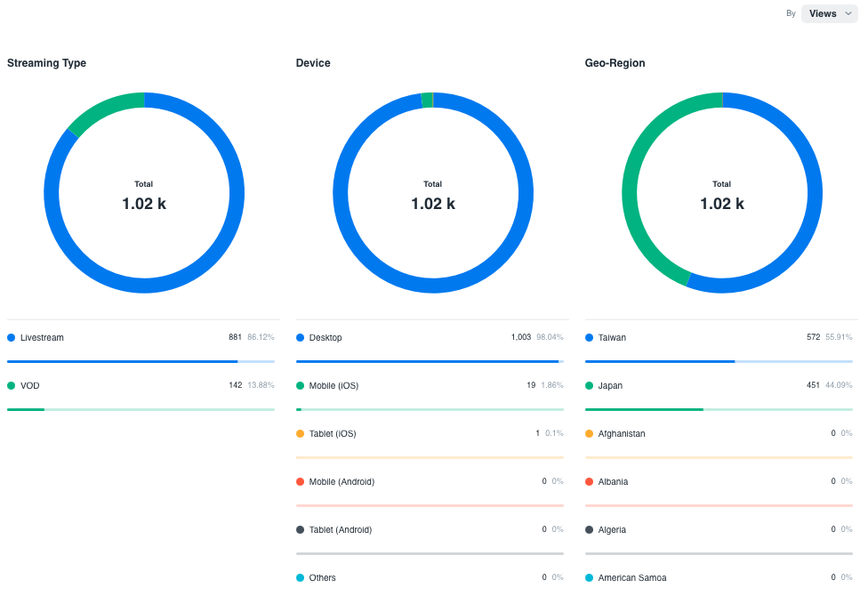Click the orange Tablet (iOS) legend dot
This screenshot has height=604, width=868.
pos(301,434)
